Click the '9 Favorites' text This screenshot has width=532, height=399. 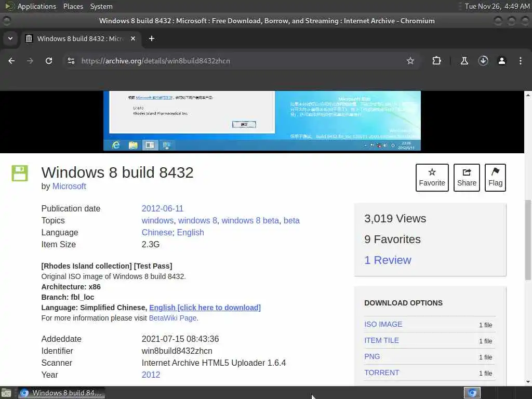tap(392, 239)
